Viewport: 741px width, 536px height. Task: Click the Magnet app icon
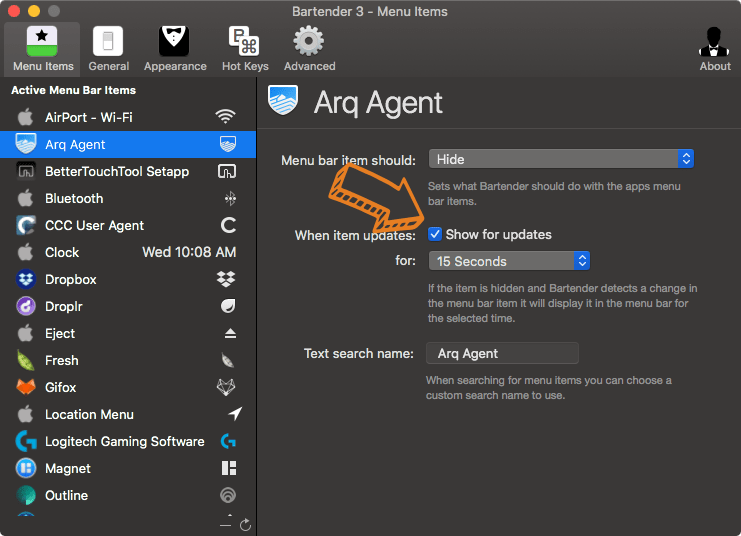tap(26, 468)
